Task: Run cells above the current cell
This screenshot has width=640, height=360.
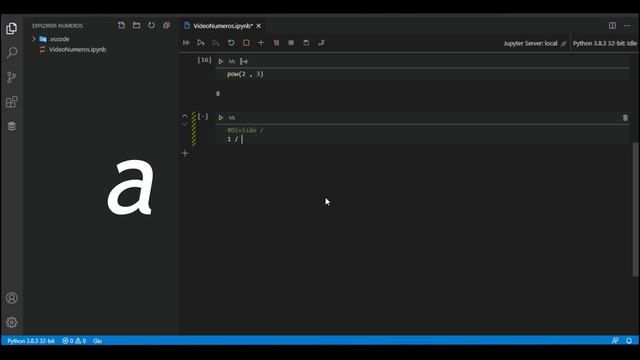Action: [201, 43]
